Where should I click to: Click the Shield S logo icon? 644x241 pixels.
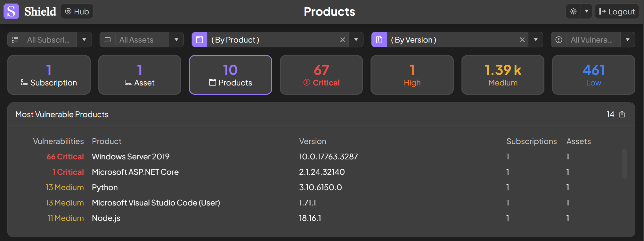[x=11, y=12]
